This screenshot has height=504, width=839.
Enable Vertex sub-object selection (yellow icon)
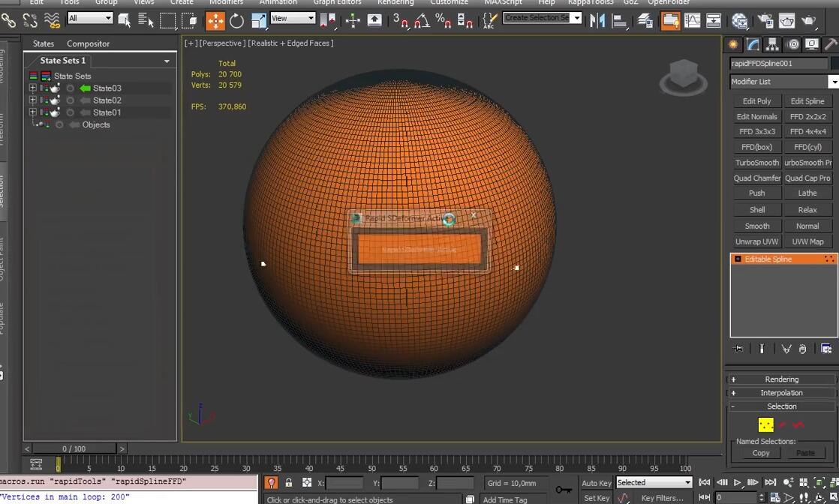coord(765,424)
